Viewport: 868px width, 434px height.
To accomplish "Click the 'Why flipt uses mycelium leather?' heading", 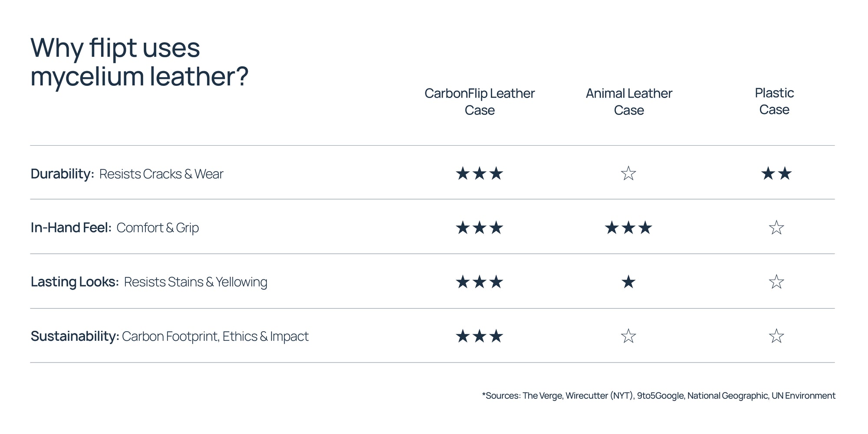I will point(139,62).
